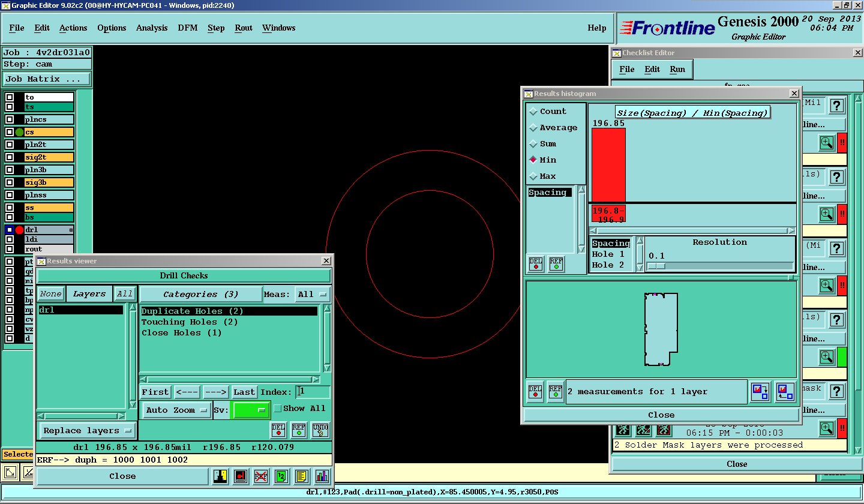Open the Auto Zoom dropdown
The height and width of the screenshot is (504, 864).
tap(176, 410)
